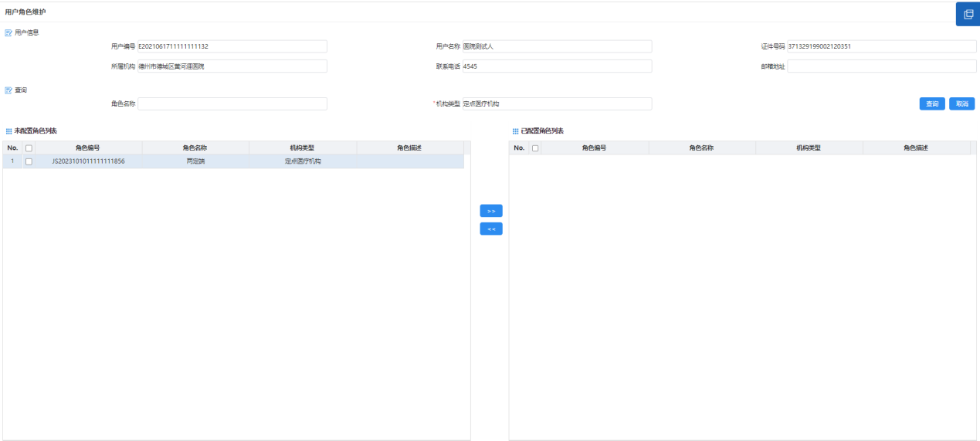Select the 两定端 role row
The image size is (980, 441).
pyautogui.click(x=195, y=161)
